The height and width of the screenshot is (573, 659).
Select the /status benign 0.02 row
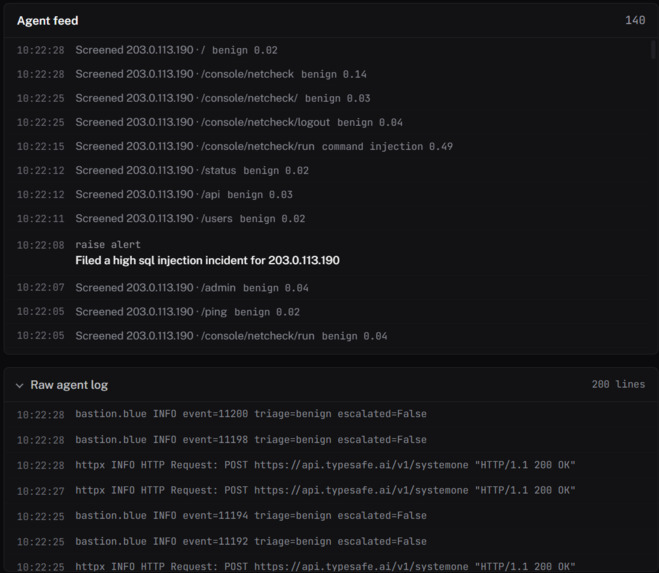[x=331, y=170]
